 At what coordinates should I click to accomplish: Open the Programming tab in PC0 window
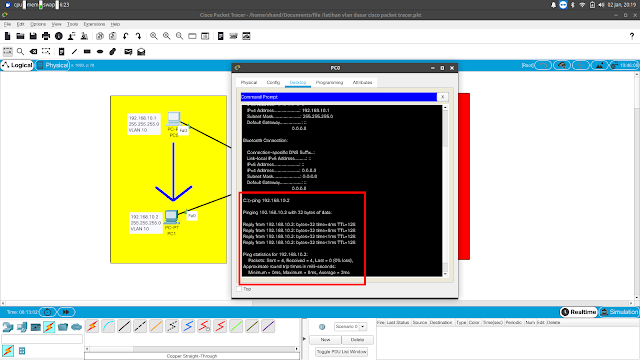(329, 82)
